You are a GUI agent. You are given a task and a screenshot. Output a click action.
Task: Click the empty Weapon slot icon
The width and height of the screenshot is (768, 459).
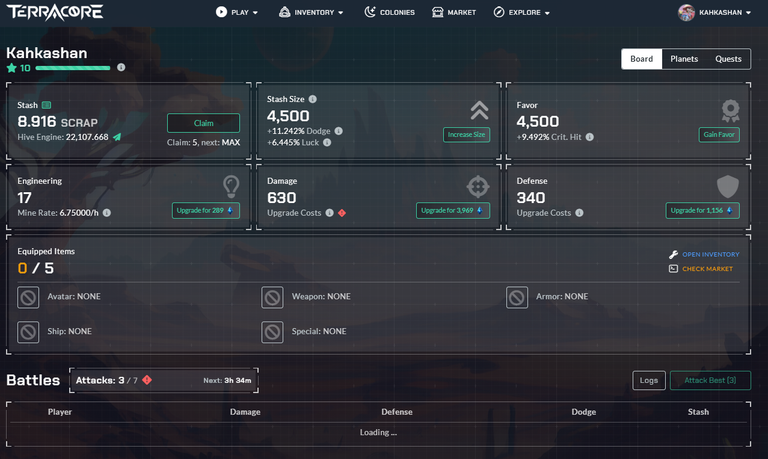pos(272,297)
